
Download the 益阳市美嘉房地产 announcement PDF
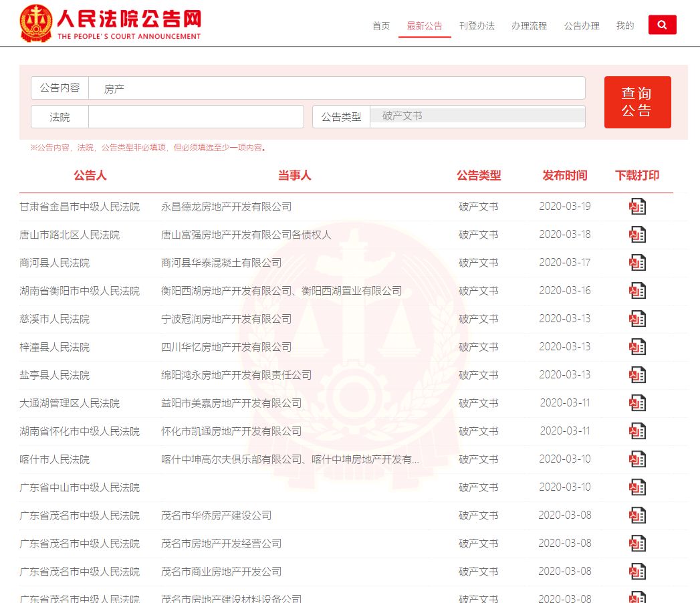(x=638, y=402)
